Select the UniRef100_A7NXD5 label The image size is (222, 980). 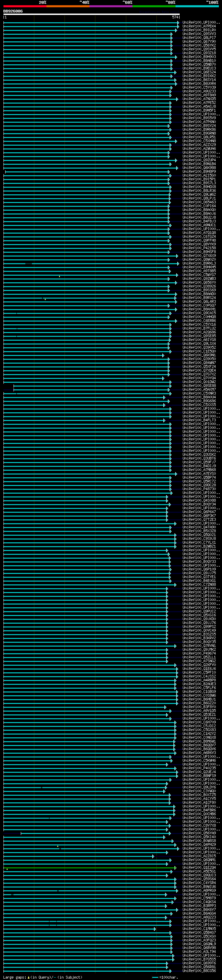(199, 99)
